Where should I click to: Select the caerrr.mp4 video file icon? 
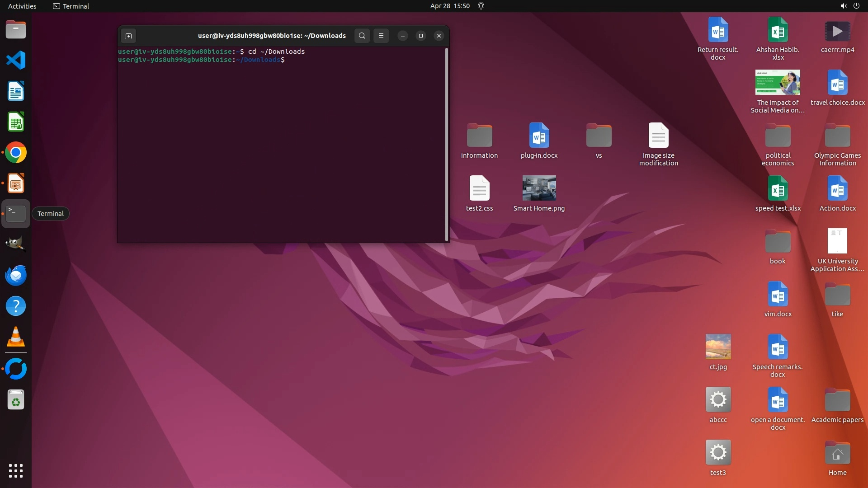pos(837,31)
